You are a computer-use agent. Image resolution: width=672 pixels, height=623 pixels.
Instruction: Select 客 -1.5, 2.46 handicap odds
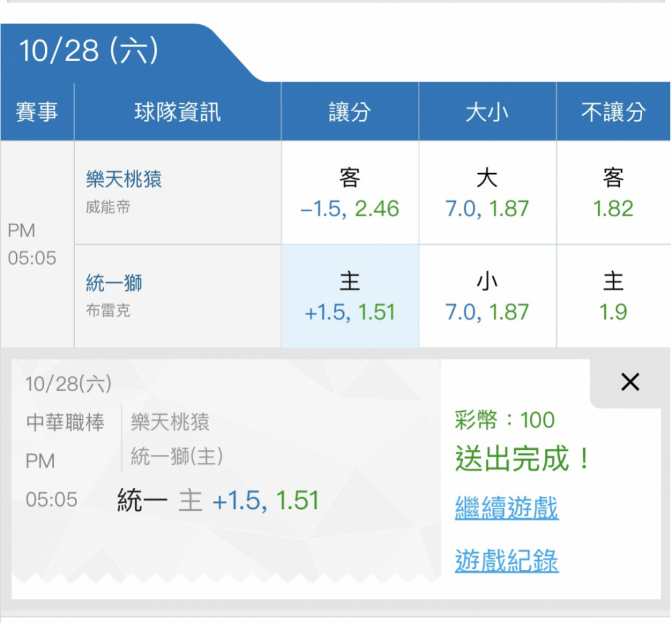tap(350, 193)
